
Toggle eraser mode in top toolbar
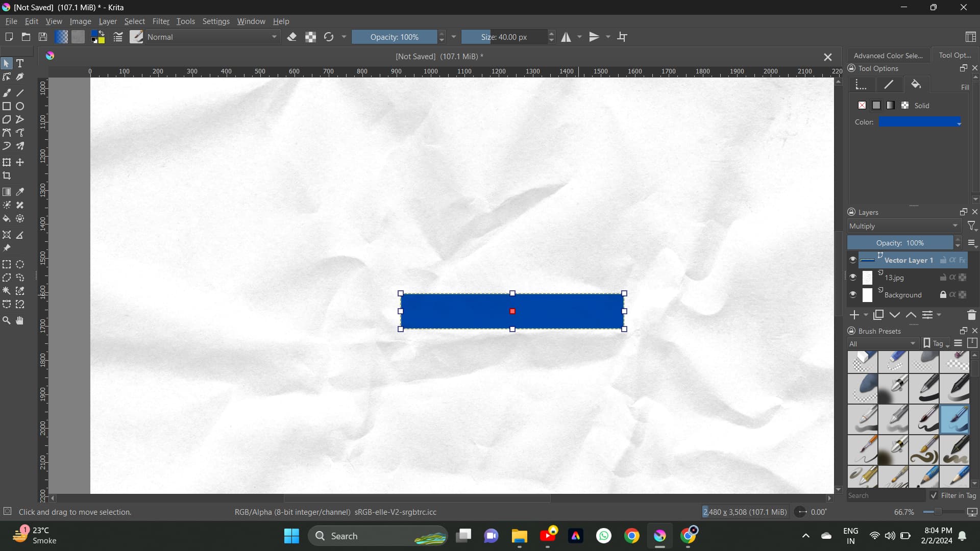[292, 37]
